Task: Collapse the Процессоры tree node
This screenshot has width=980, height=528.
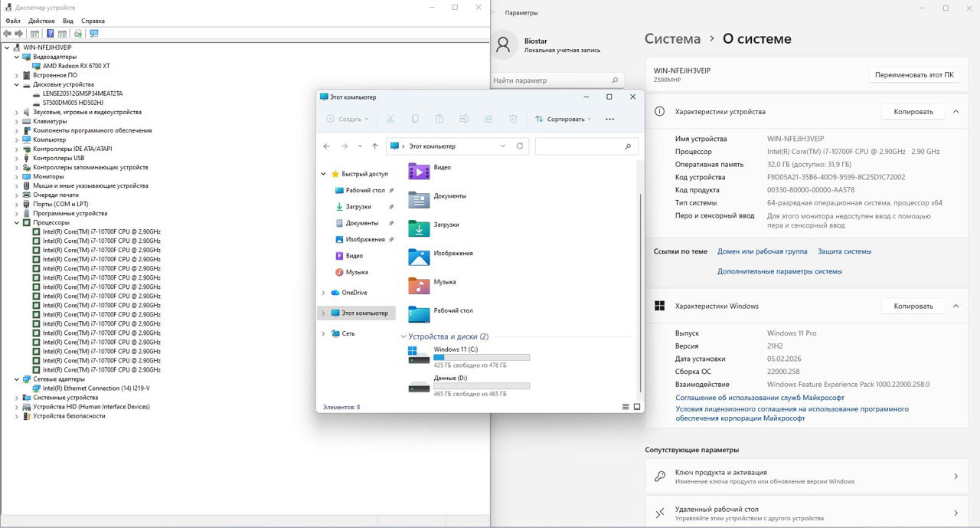Action: pos(17,223)
